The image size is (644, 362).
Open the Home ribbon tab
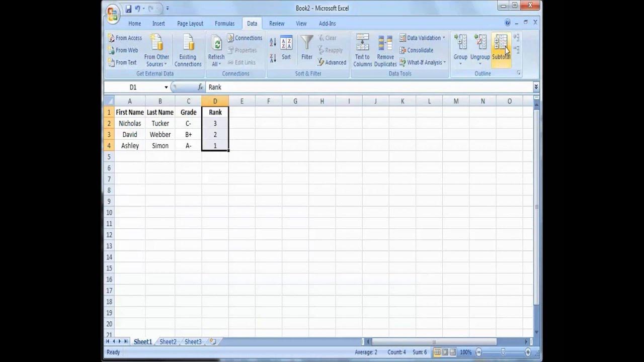coord(134,24)
